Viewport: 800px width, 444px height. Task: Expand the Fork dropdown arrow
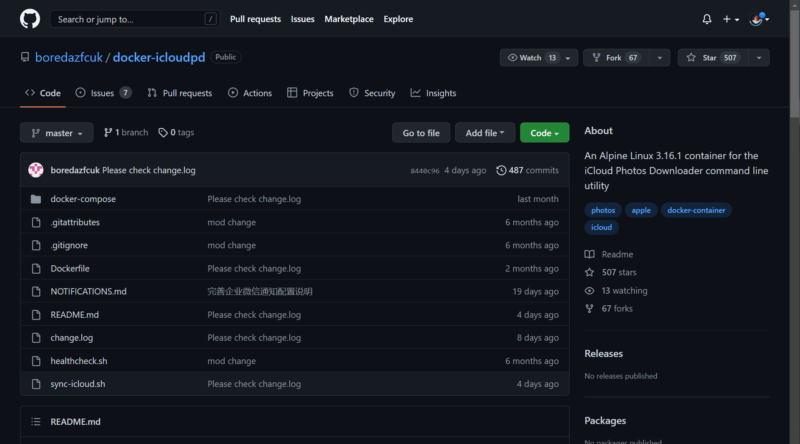click(660, 58)
